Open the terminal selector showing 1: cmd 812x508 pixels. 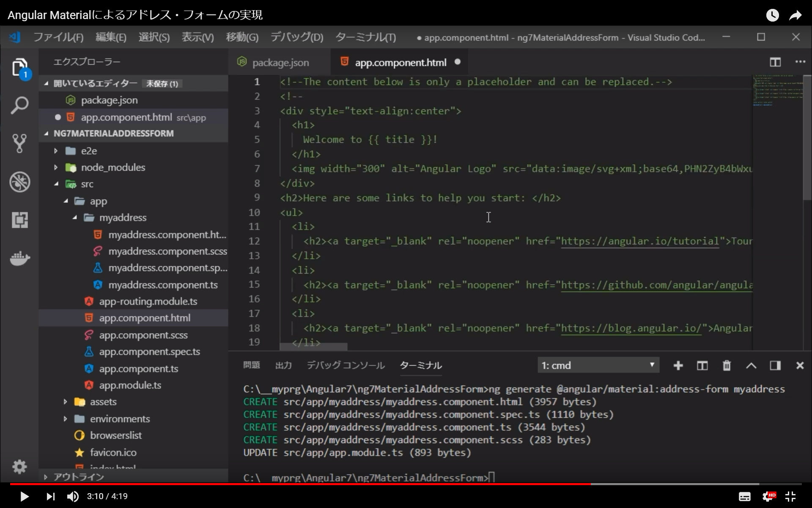point(598,365)
